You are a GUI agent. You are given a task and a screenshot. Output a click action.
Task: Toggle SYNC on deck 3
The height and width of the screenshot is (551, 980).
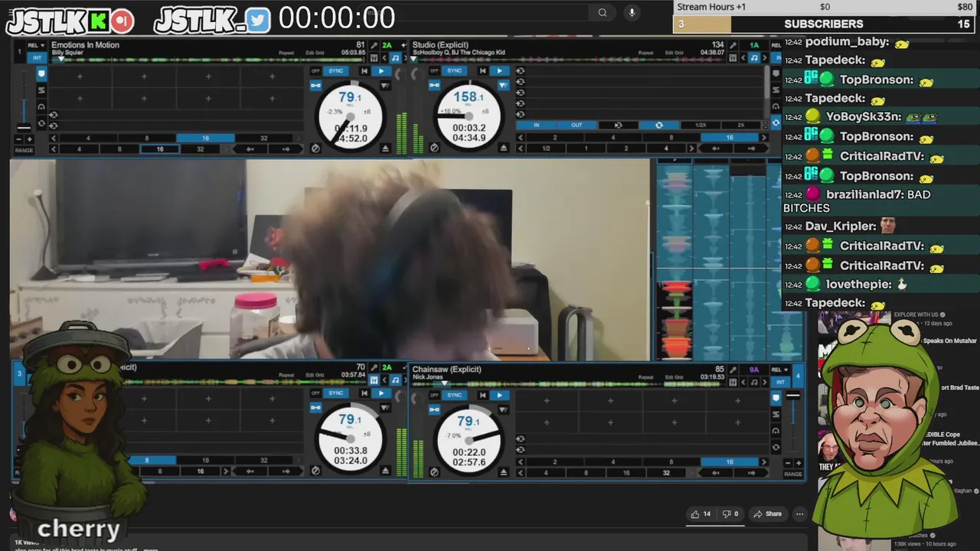pyautogui.click(x=335, y=393)
